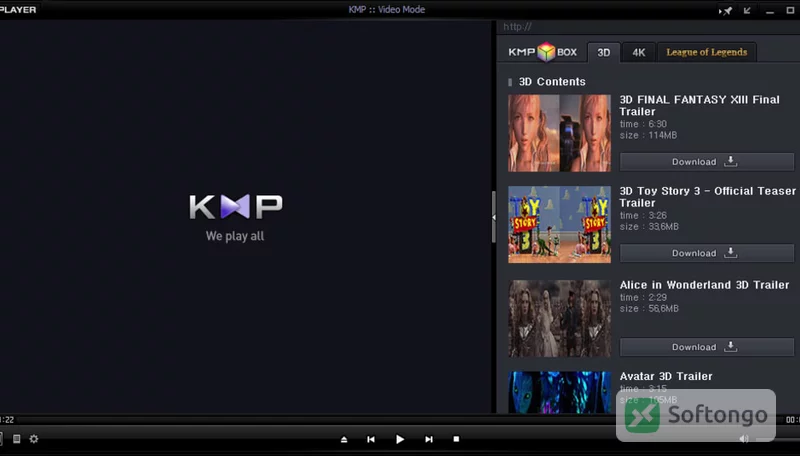Stop playback with the stop button

456,439
